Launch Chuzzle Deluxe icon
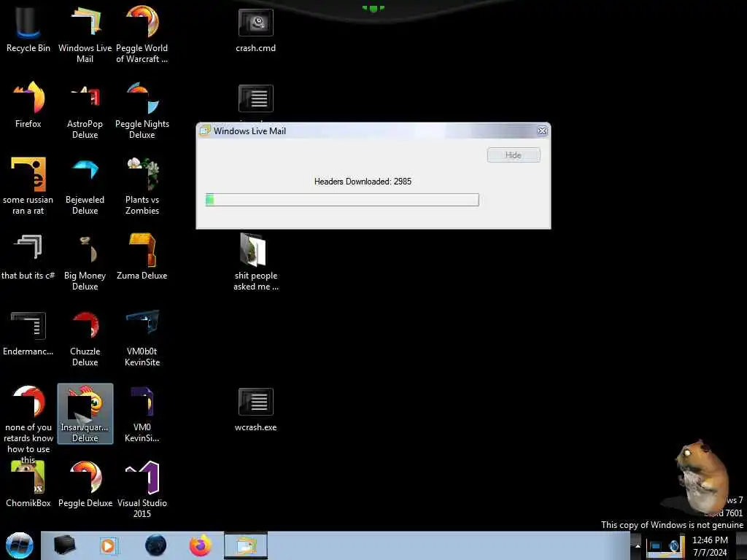The width and height of the screenshot is (747, 560). [85, 338]
